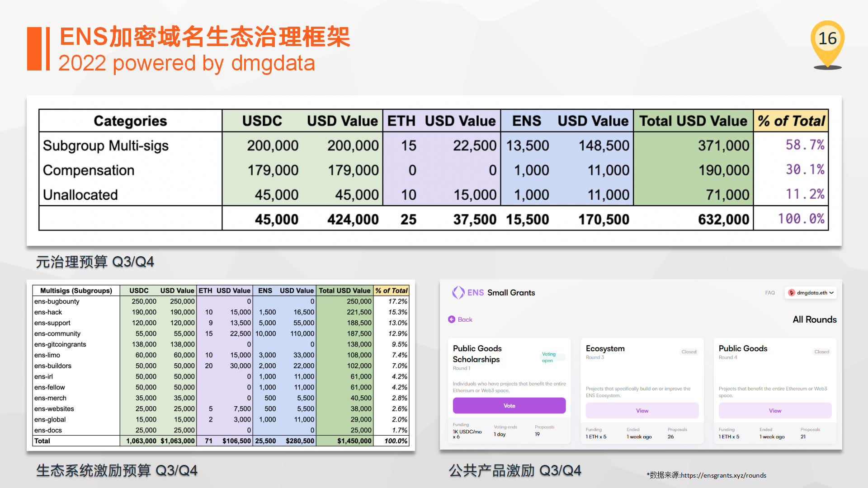Click the Total USD Value header in top table
This screenshot has height=488, width=868.
(x=693, y=121)
